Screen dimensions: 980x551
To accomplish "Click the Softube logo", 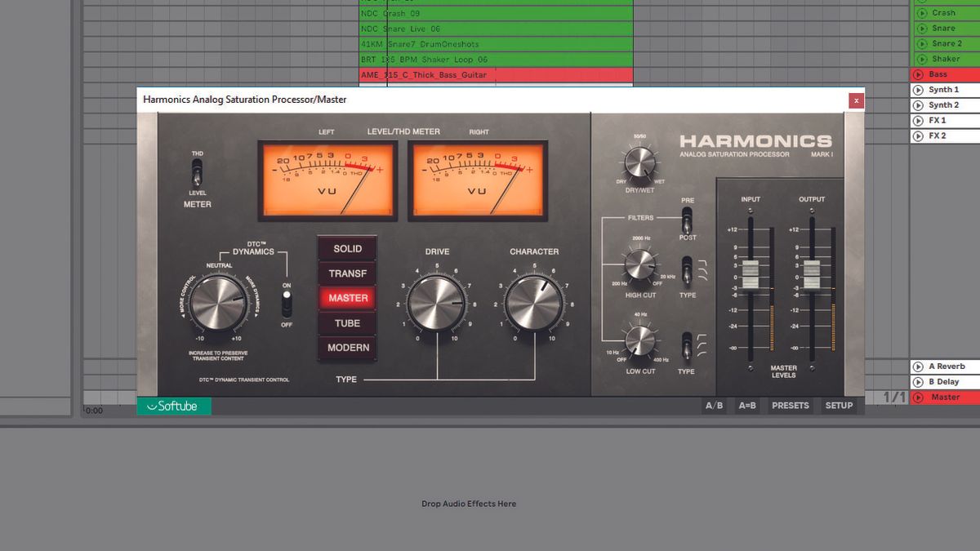I will [x=173, y=405].
